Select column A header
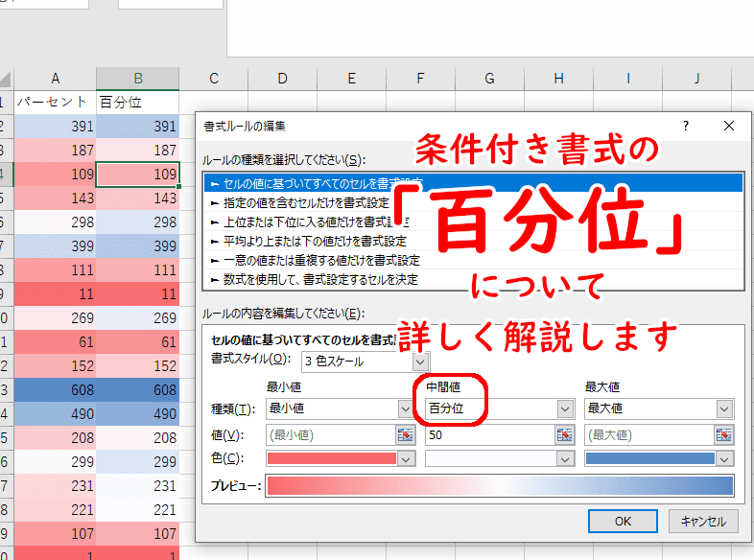Viewport: 754px width, 560px height. coord(56,79)
